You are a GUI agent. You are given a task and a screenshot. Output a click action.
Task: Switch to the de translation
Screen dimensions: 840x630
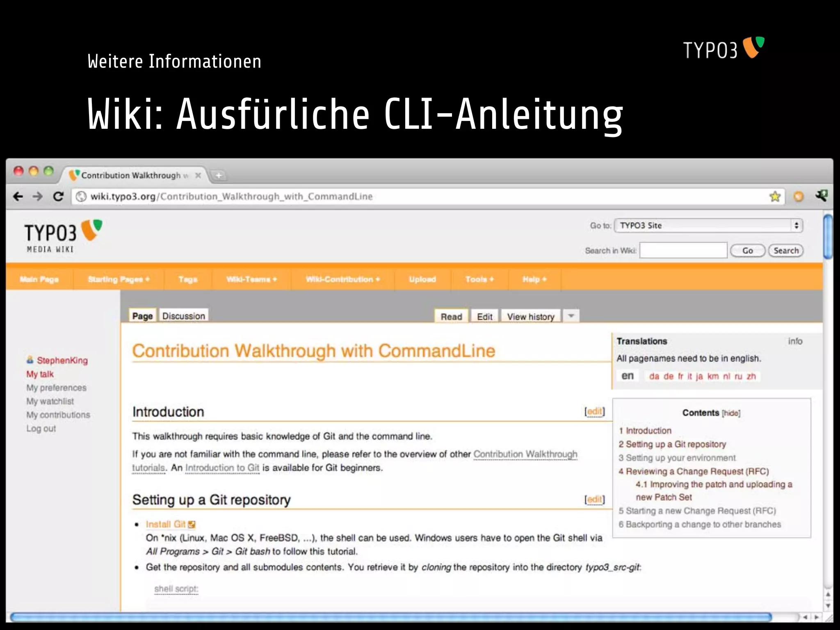tap(669, 377)
